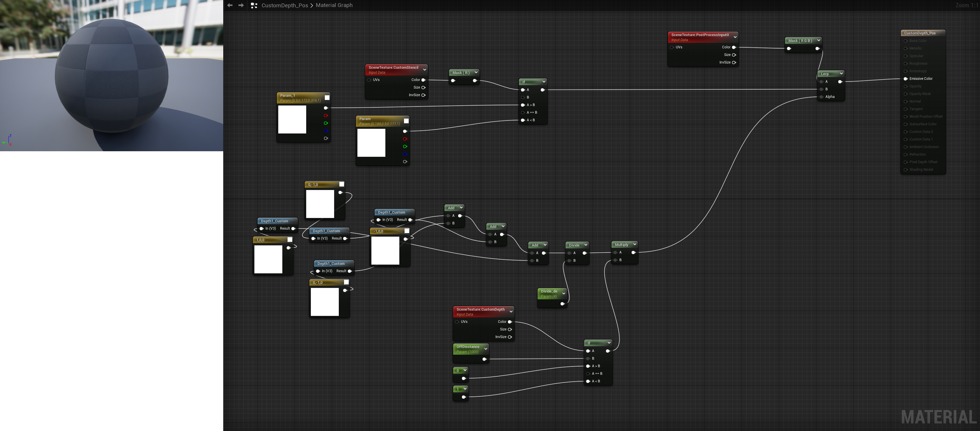Click the black color preview of Param node

pyautogui.click(x=371, y=143)
